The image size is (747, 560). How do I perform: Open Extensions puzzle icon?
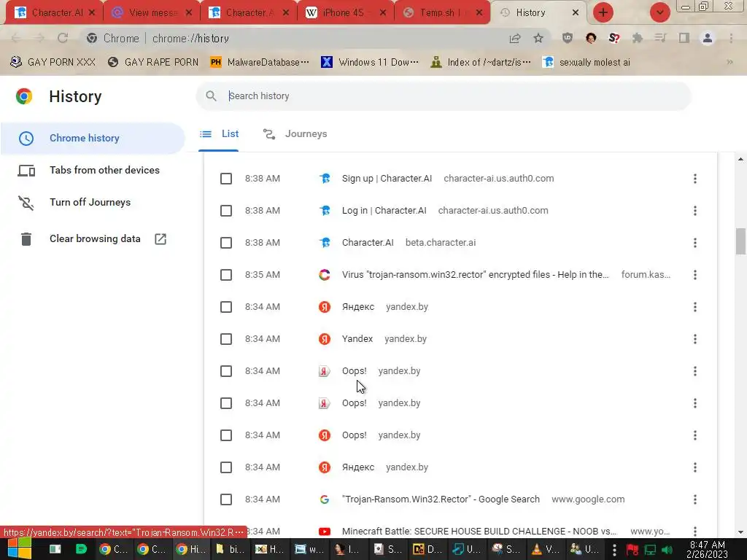(638, 38)
